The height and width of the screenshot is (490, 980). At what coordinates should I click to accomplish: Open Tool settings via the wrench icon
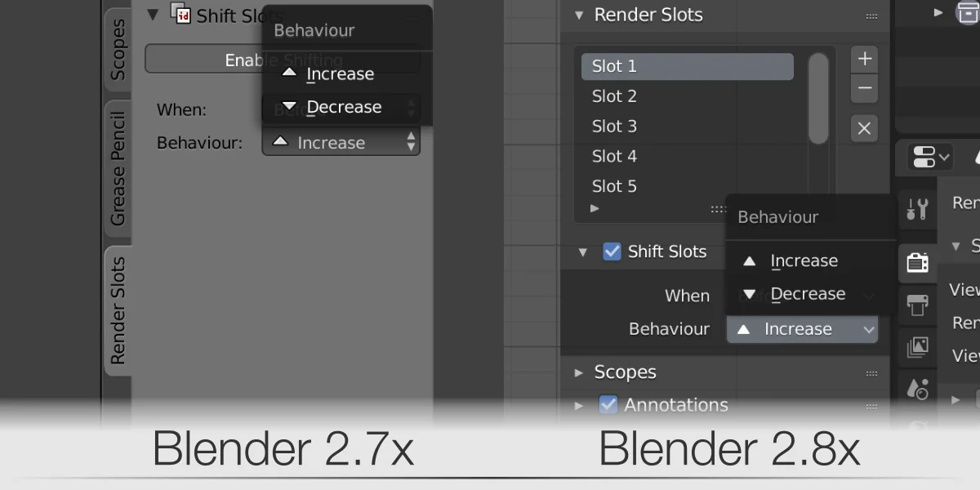pos(917,207)
